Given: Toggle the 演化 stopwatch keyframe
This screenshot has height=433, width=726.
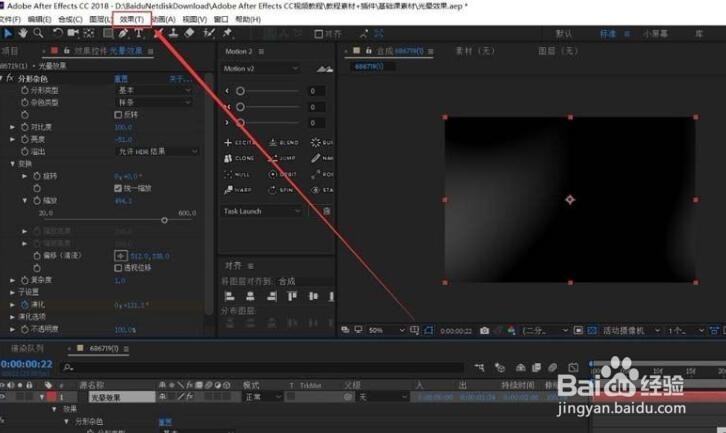Looking at the screenshot, I should 25,304.
